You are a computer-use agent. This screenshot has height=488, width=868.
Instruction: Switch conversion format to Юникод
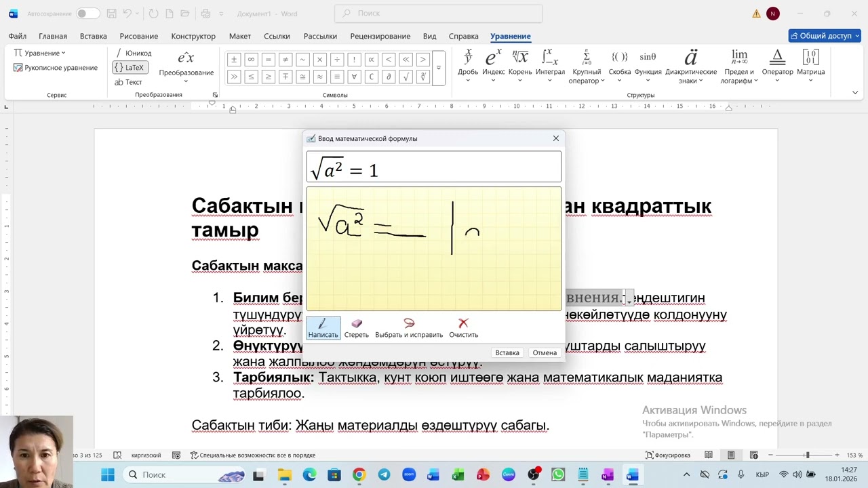pyautogui.click(x=133, y=53)
